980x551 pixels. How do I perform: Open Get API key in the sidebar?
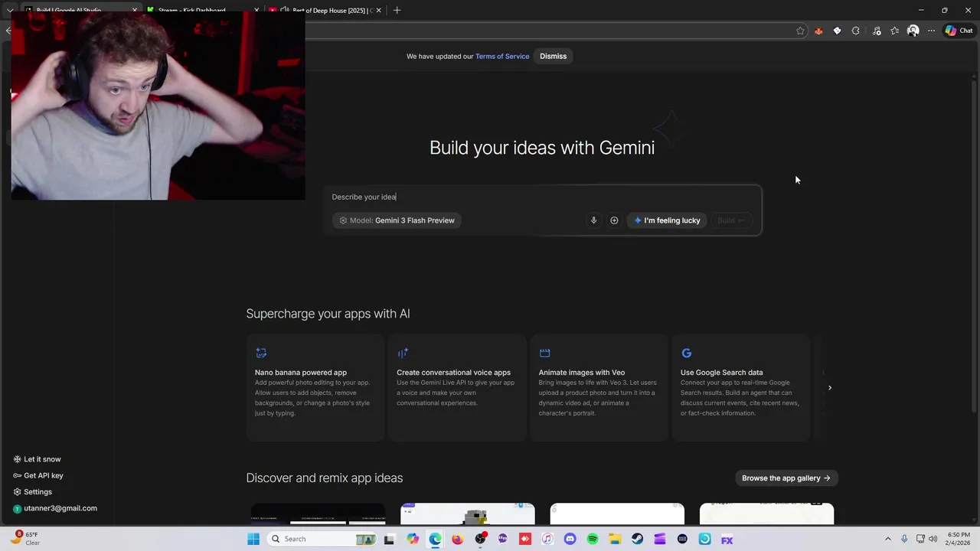click(38, 475)
